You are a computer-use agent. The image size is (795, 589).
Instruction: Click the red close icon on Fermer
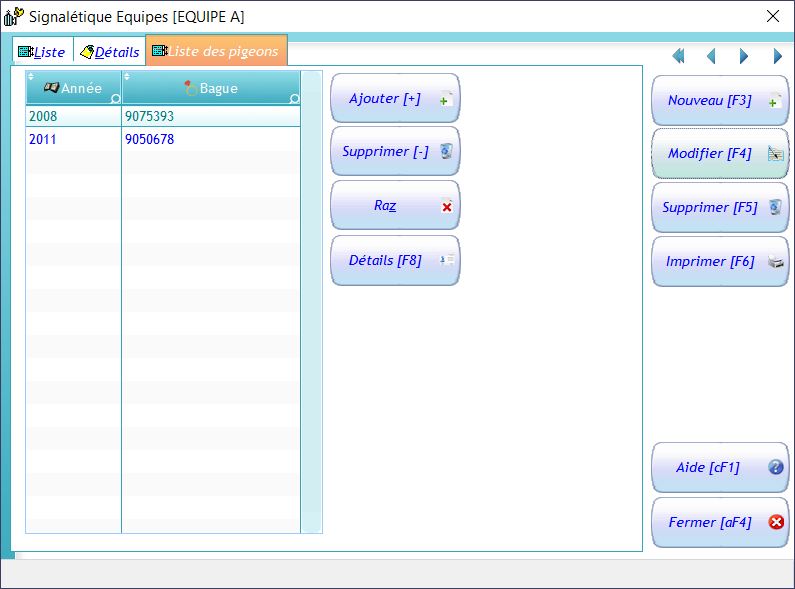776,522
